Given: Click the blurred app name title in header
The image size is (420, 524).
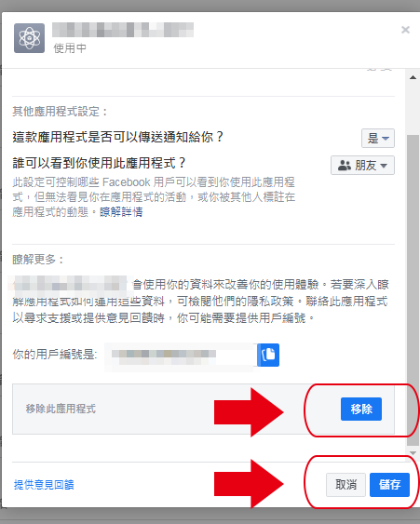Looking at the screenshot, I should tap(123, 30).
